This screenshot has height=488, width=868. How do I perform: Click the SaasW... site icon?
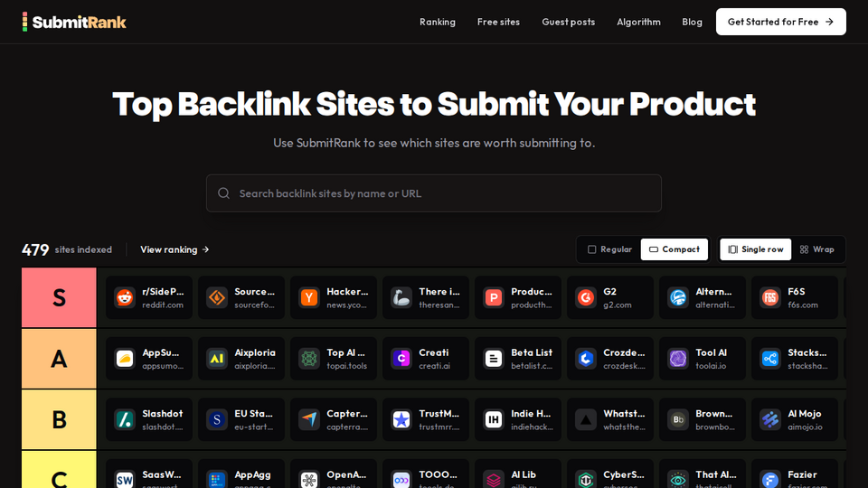coord(125,479)
